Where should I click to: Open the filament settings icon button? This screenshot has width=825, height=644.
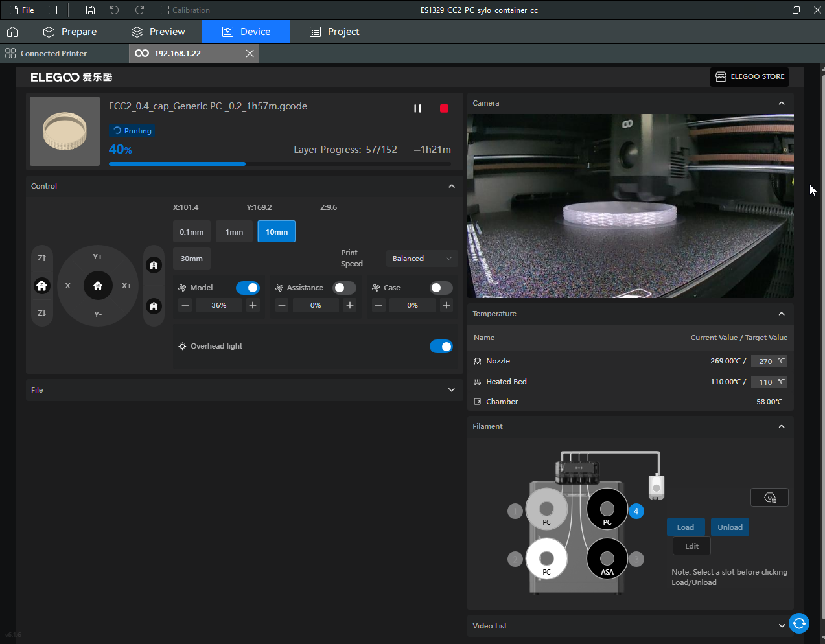click(x=769, y=498)
